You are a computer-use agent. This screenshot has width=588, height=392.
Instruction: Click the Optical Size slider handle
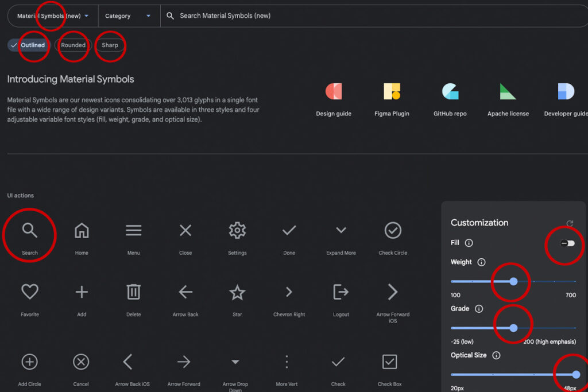click(576, 374)
